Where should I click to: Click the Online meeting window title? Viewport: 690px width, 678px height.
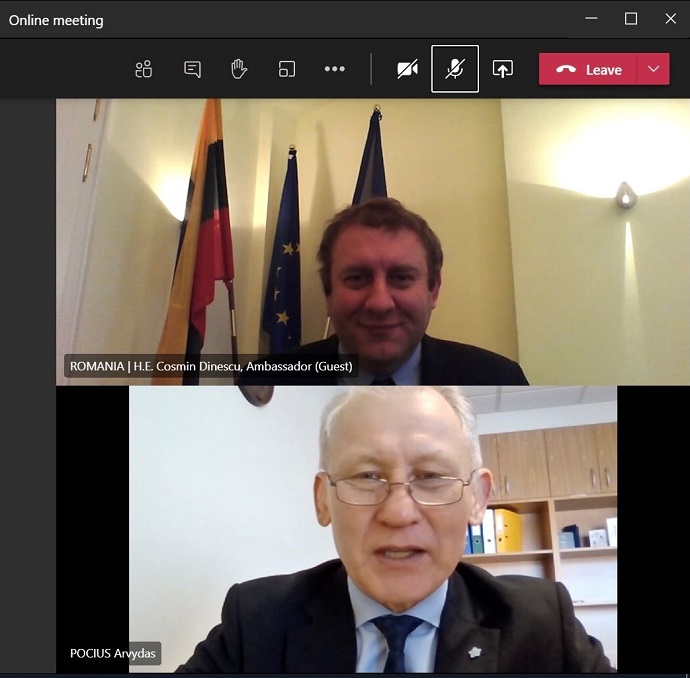coord(56,20)
